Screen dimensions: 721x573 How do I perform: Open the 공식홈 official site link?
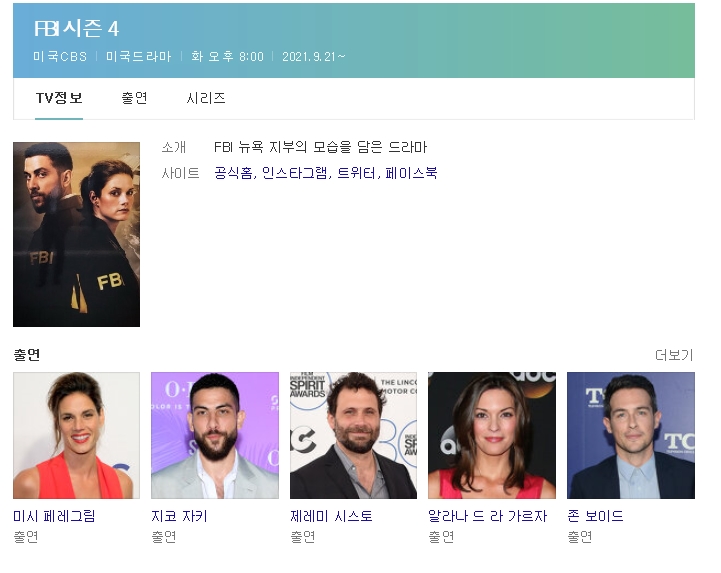[233, 173]
